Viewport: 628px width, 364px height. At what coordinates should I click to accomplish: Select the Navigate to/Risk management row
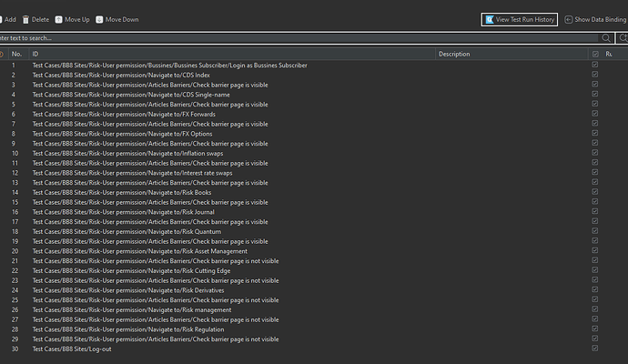pyautogui.click(x=132, y=310)
